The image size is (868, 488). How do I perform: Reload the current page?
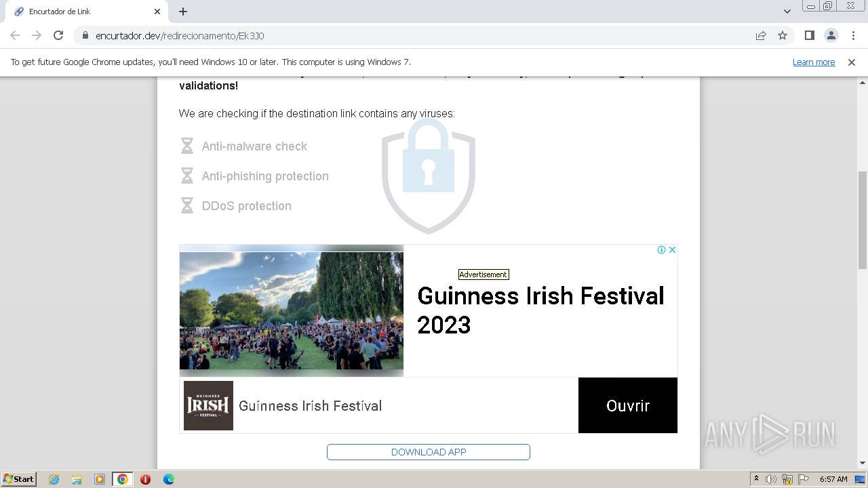pos(58,35)
